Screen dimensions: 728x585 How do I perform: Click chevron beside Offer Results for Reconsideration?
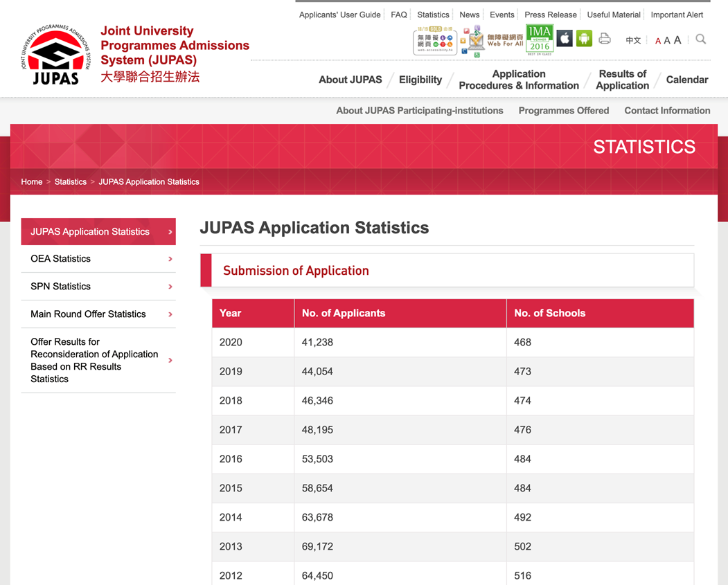point(170,361)
